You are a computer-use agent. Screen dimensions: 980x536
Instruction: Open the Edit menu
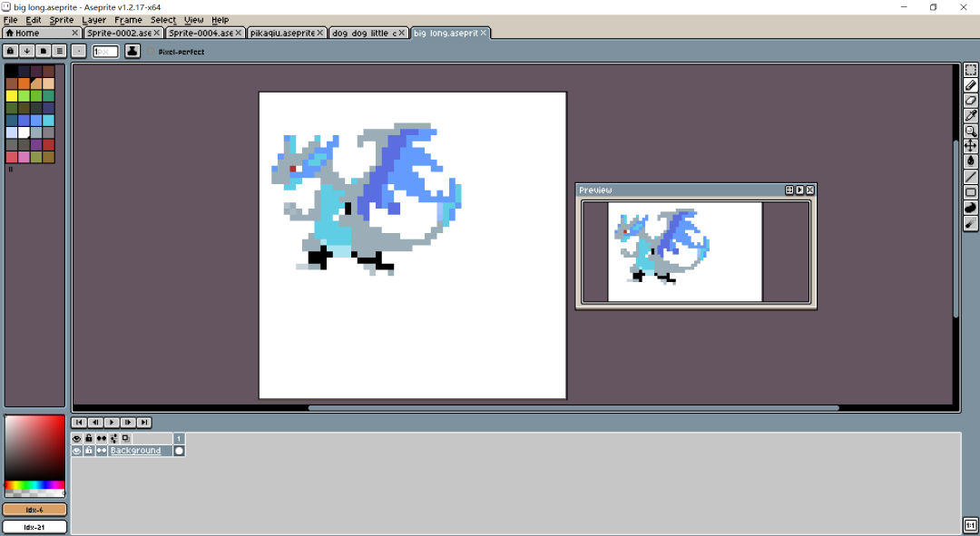[34, 20]
